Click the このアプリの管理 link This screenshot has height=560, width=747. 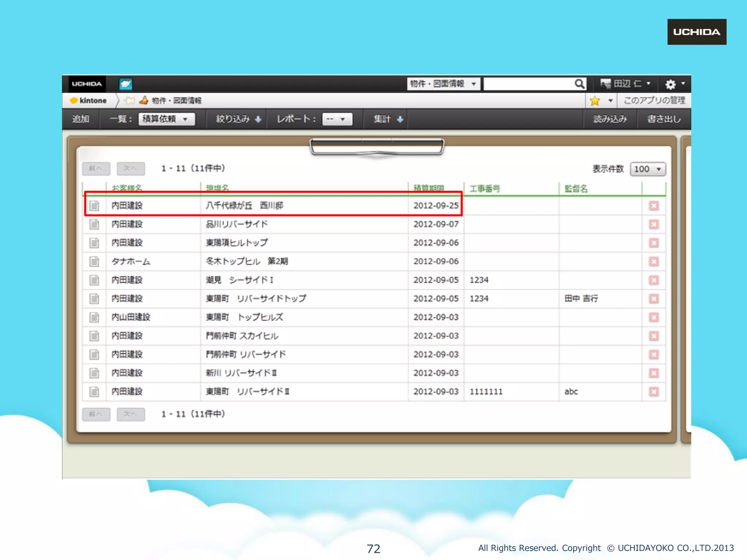[654, 101]
